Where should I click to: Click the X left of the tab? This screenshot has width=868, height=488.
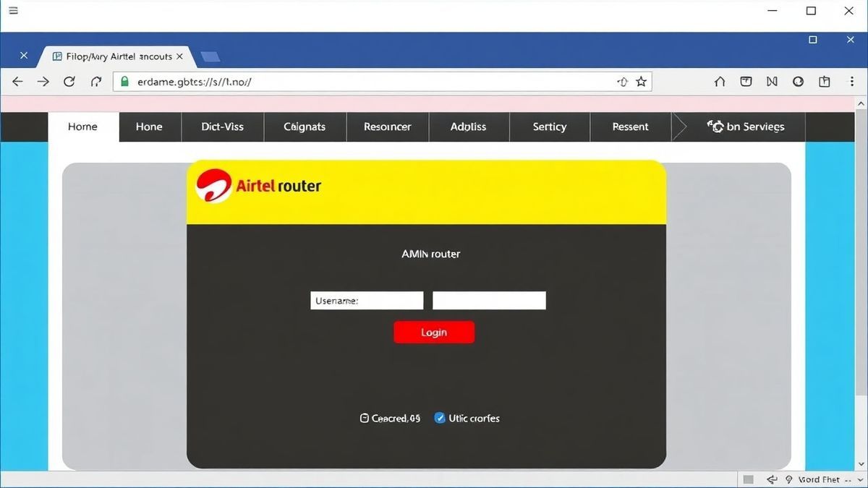tap(24, 56)
